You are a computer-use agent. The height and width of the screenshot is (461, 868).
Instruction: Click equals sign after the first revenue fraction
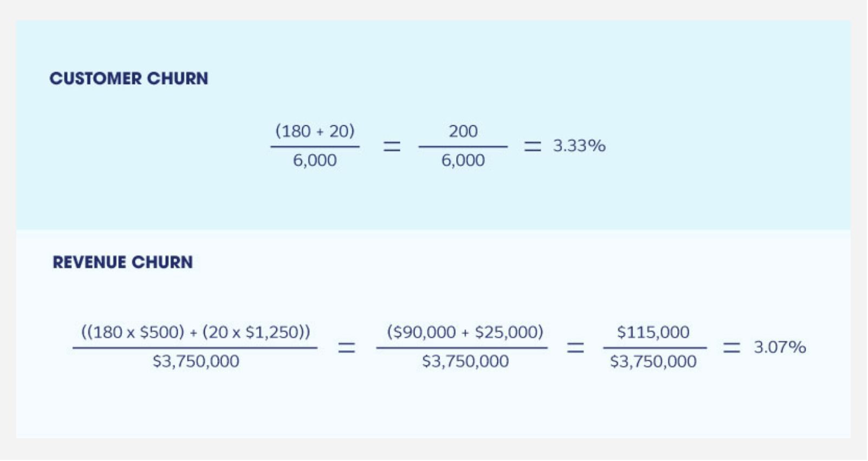point(347,347)
